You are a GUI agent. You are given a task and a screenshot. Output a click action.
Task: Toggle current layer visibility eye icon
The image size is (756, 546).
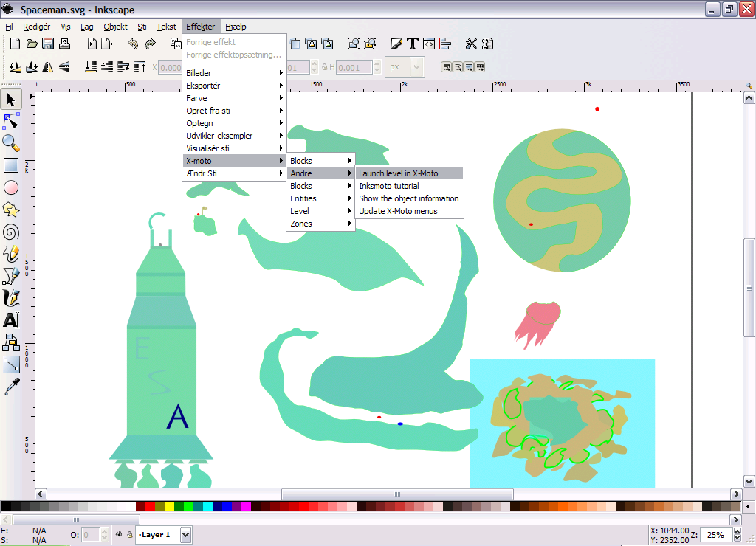(x=119, y=534)
